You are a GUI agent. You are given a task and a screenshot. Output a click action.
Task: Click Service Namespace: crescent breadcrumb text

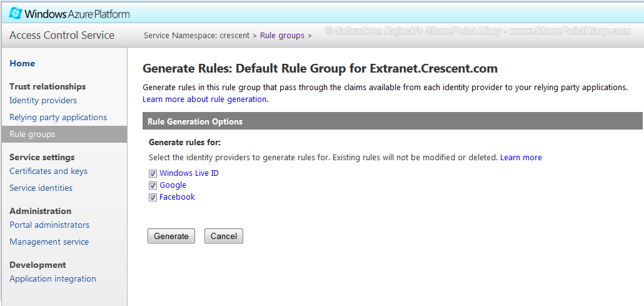[197, 36]
